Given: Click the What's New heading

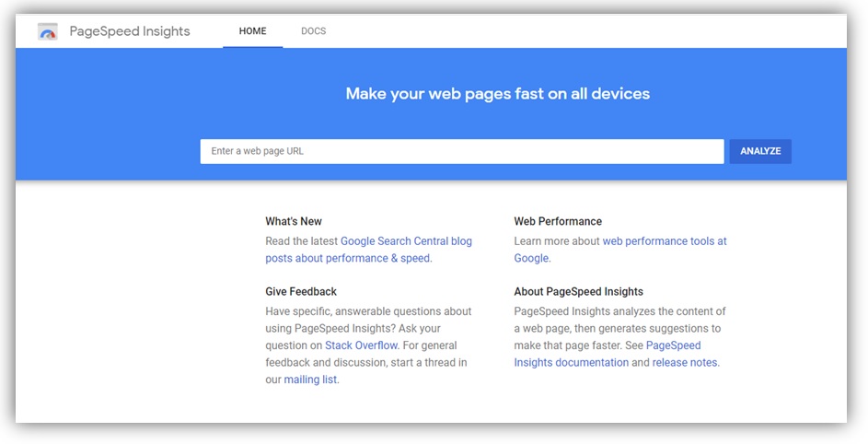Looking at the screenshot, I should 294,221.
